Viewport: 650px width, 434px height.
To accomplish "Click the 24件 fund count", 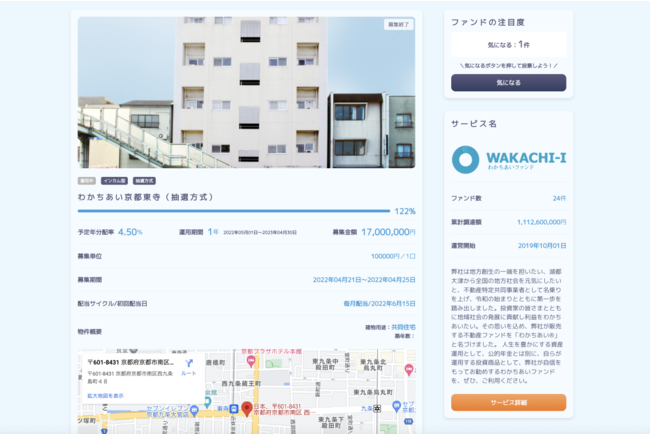I will pos(559,199).
